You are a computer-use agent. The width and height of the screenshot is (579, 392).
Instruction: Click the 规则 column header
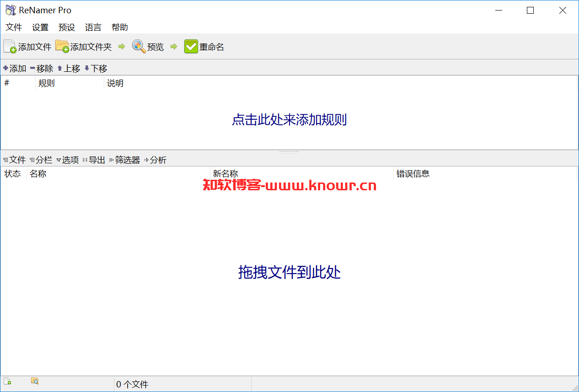[70, 83]
